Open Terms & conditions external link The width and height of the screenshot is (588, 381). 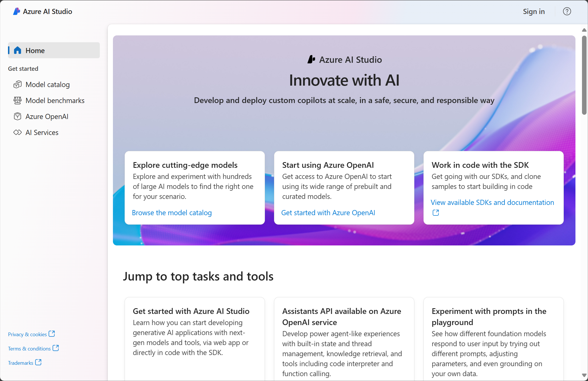click(x=33, y=348)
